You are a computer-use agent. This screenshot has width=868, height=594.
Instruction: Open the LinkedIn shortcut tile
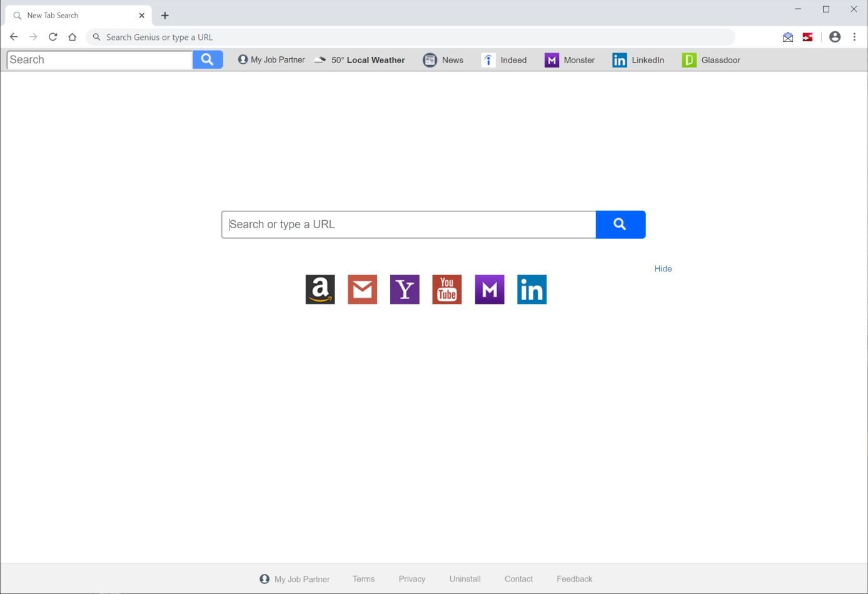click(x=532, y=289)
